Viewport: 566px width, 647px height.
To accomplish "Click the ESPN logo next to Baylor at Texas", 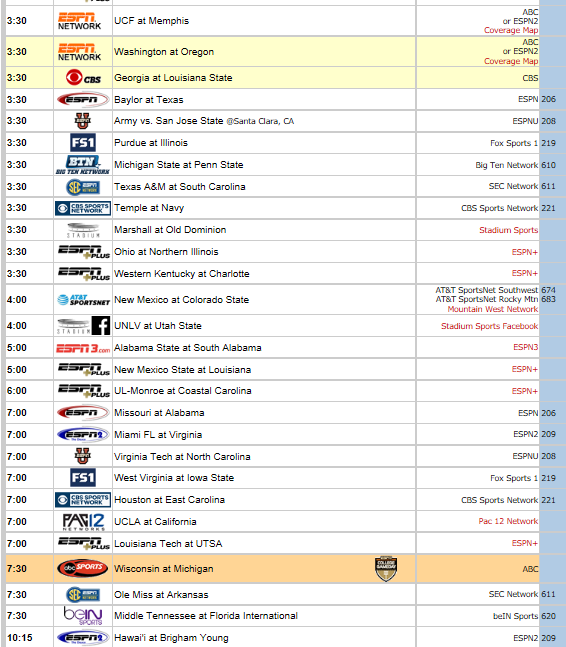I will [x=83, y=100].
